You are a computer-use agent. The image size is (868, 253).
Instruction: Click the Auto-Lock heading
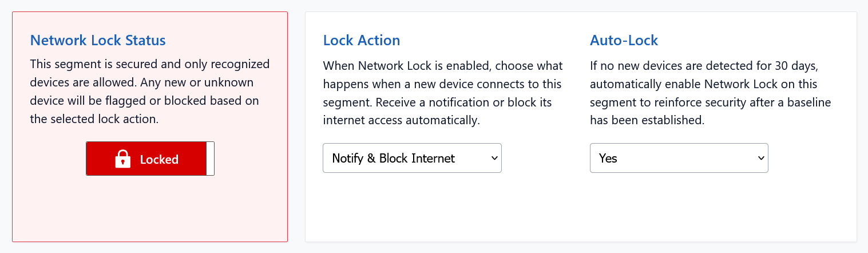(x=624, y=41)
